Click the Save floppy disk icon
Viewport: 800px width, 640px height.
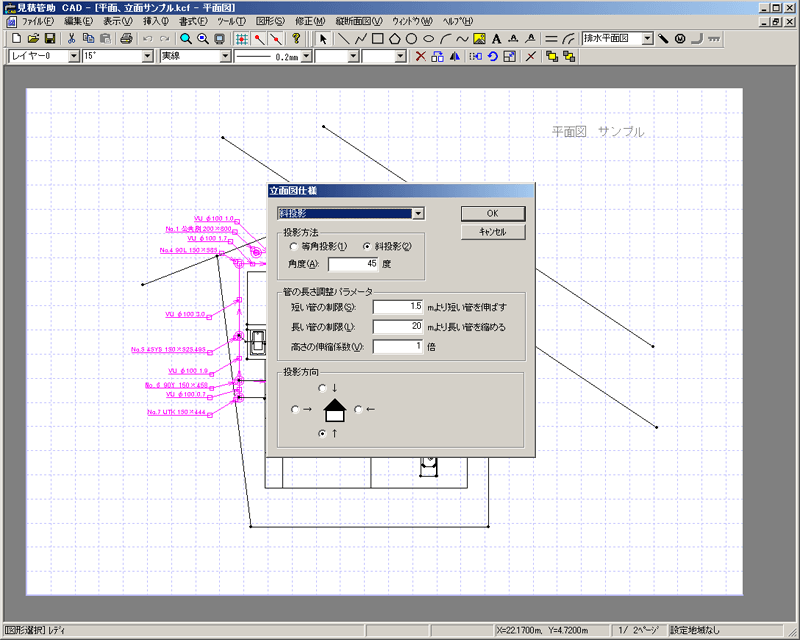click(x=50, y=39)
